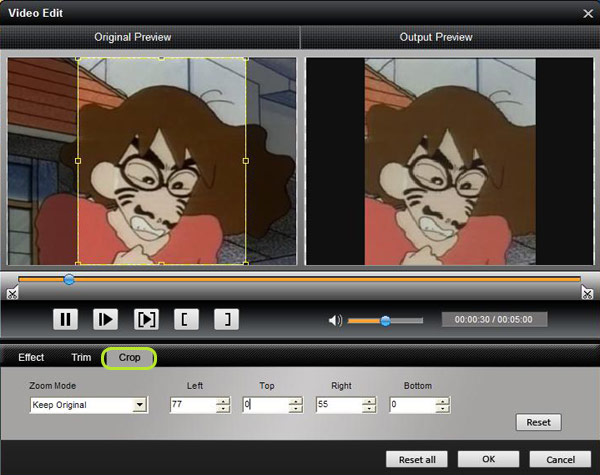Increase the Left crop value
The image size is (600, 475).
click(223, 401)
